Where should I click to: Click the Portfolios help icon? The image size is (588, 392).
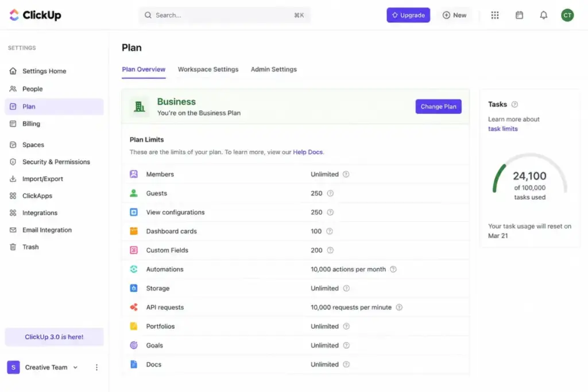346,327
